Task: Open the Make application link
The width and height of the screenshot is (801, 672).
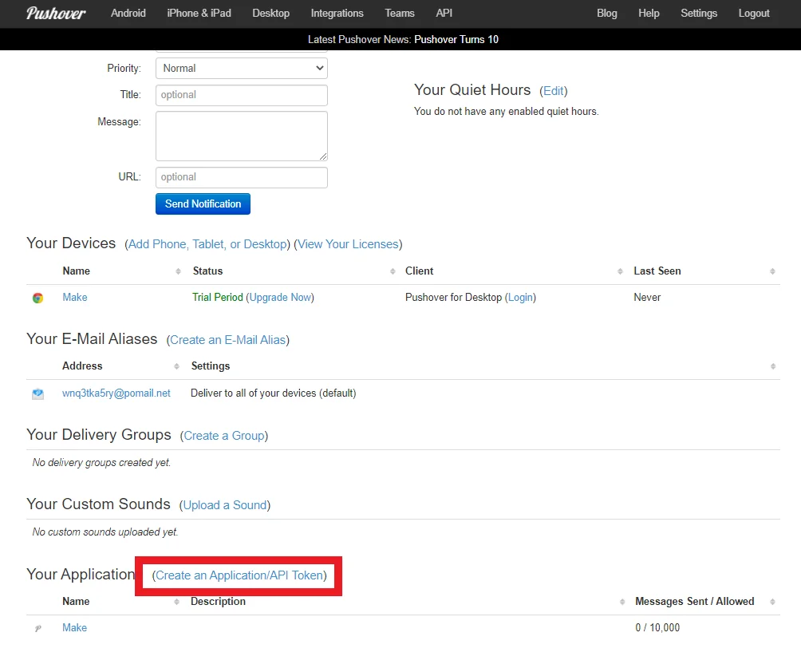Action: click(x=74, y=627)
